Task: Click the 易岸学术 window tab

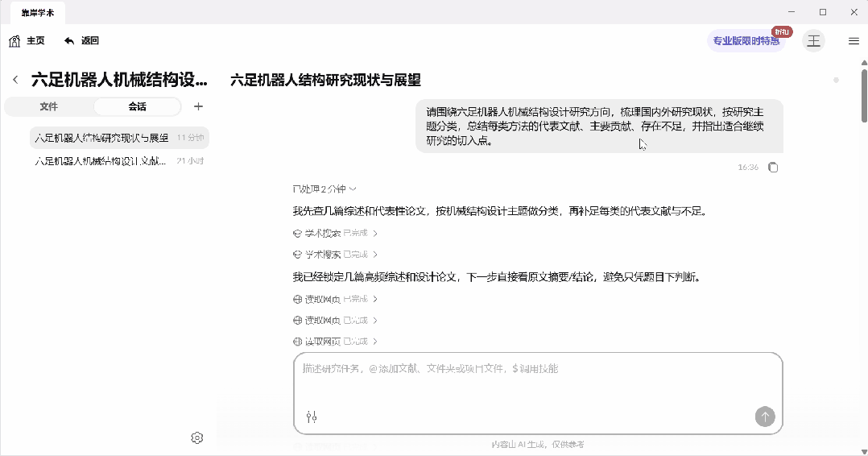Action: [x=38, y=13]
